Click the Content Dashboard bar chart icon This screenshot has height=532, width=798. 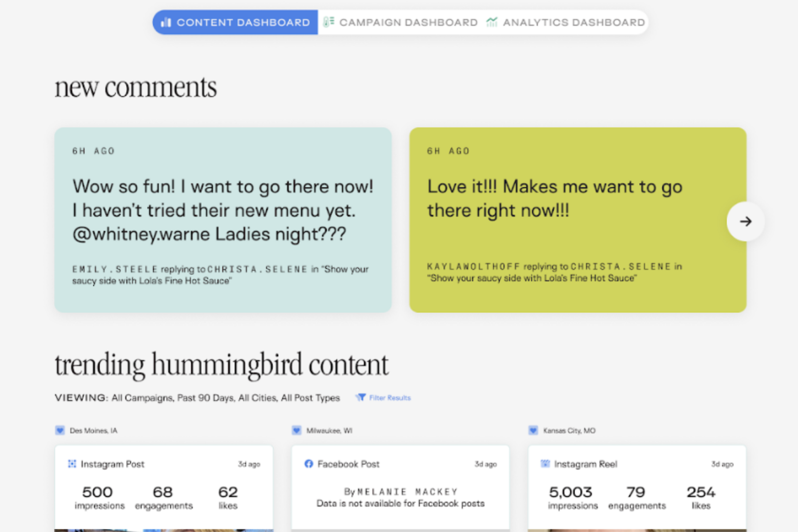(166, 22)
